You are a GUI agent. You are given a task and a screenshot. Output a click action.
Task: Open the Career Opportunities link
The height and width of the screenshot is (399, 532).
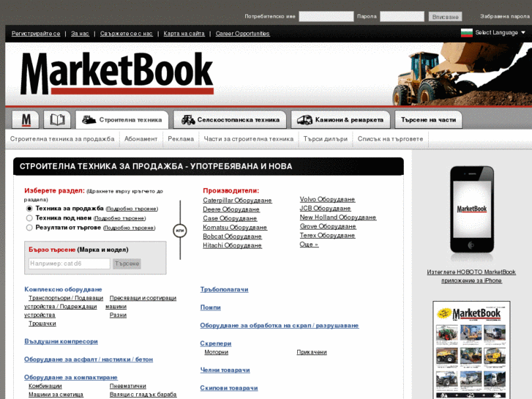(243, 33)
